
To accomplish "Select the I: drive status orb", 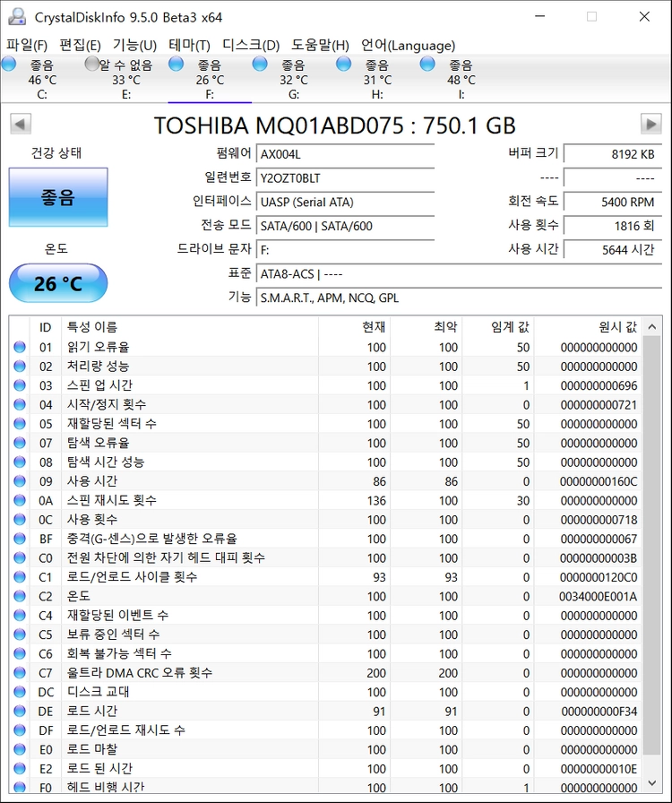I will [x=427, y=64].
